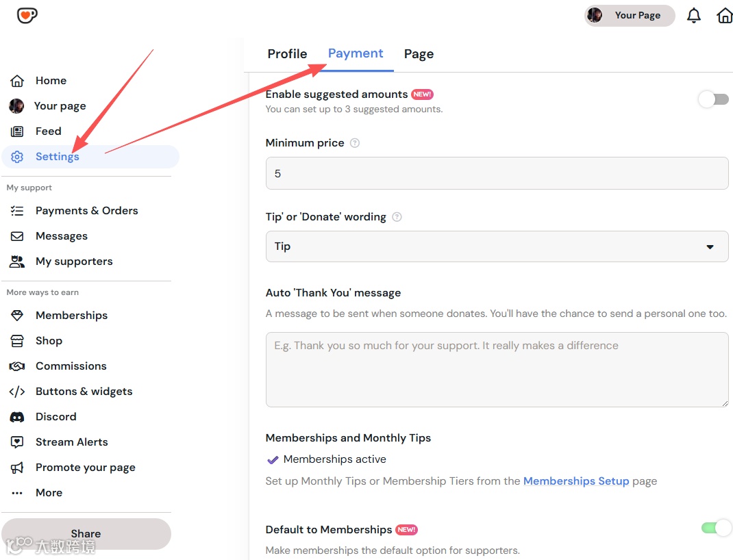Screen dimensions: 733x560
Task: Enable the suggested amounts toggle
Action: [713, 100]
